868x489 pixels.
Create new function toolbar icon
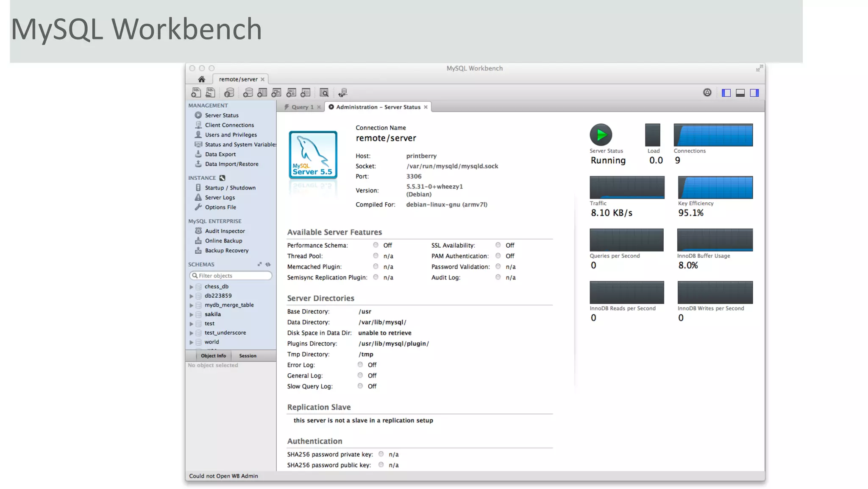coord(306,92)
